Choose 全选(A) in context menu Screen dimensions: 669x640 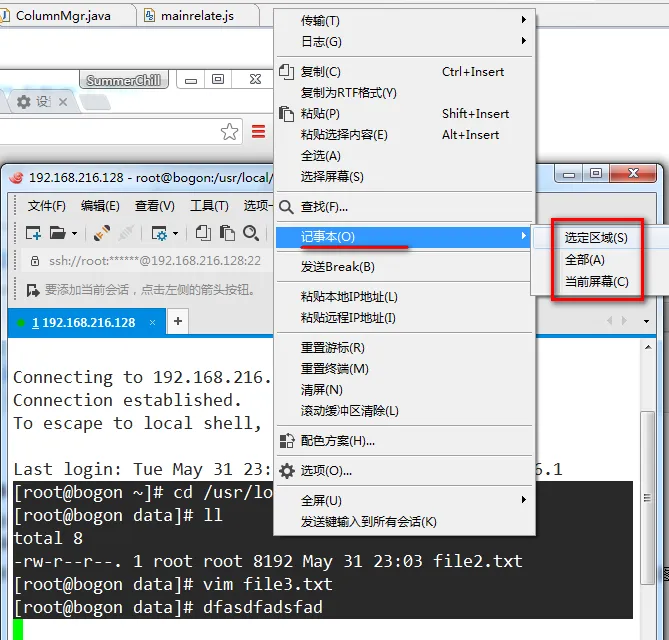click(x=404, y=156)
